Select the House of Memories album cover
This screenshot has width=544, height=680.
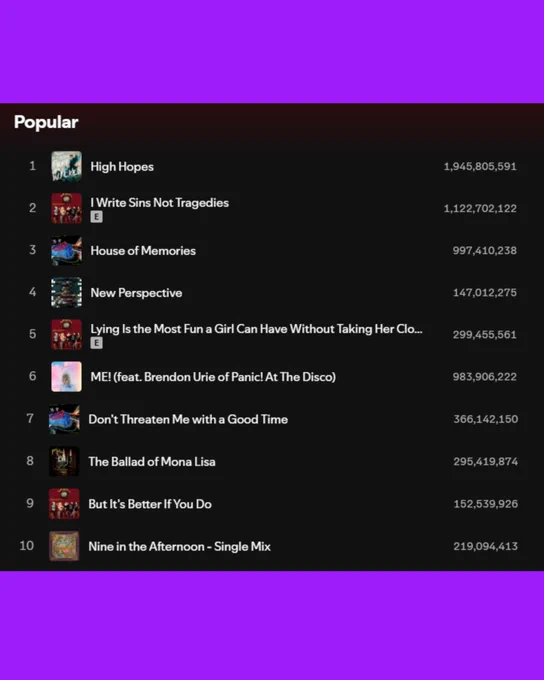[66, 250]
